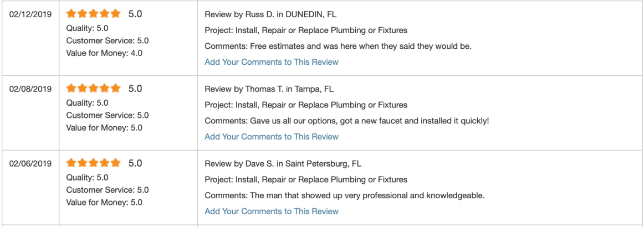
Task: Select the 02/08/2019 review date
Action: [30, 89]
